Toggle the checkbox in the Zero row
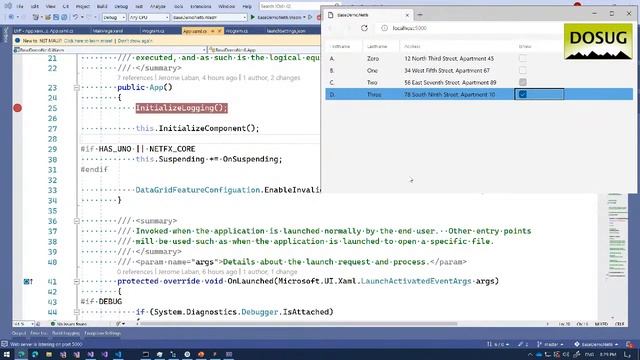This screenshot has height=360, width=640. click(522, 58)
